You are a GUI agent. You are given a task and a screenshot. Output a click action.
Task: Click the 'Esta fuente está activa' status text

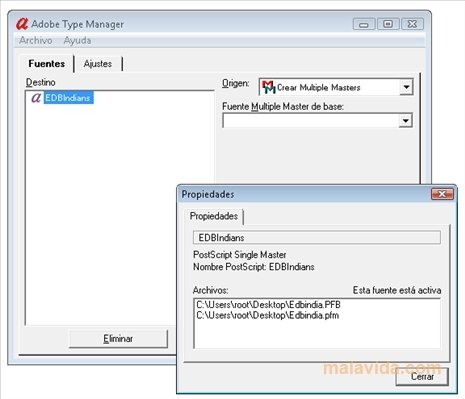pyautogui.click(x=397, y=290)
